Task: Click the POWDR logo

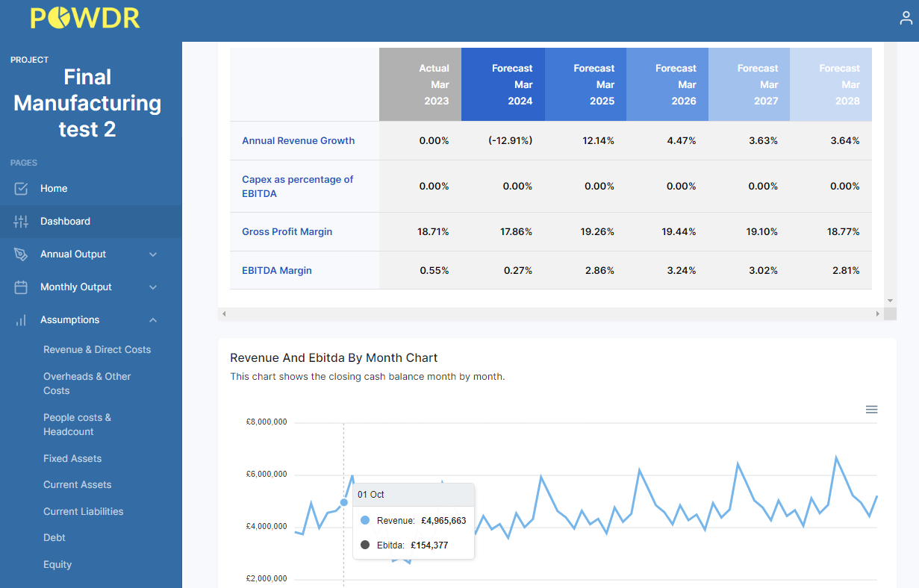Action: (x=84, y=19)
